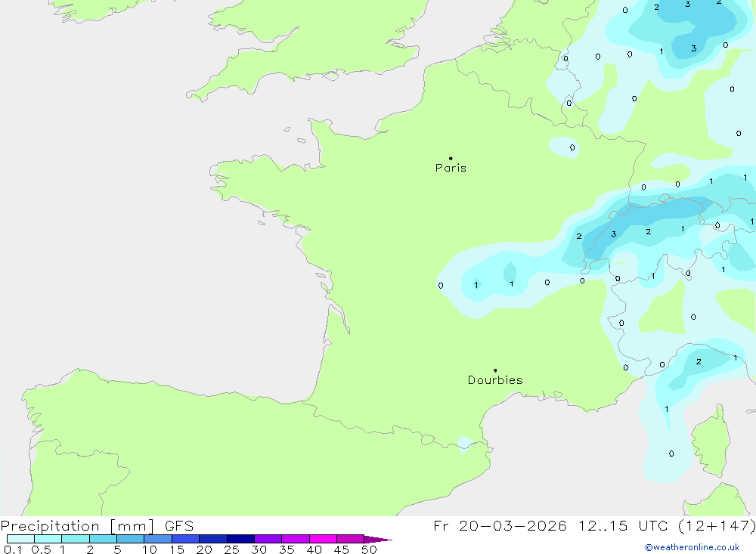Click the 'Precipitation [mm]' title text
Viewport: 756px width, 554px height.
tap(78, 525)
